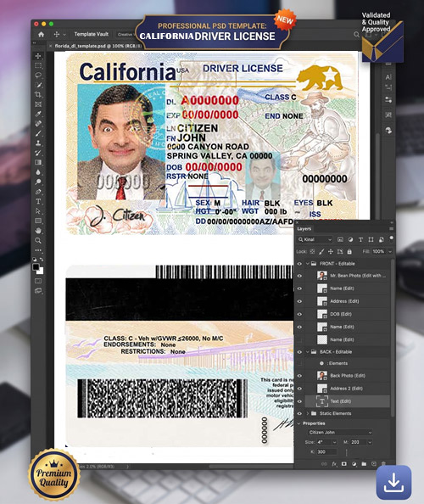Collapse the FRONT - Editable group
This screenshot has height=504, width=424.
(307, 264)
